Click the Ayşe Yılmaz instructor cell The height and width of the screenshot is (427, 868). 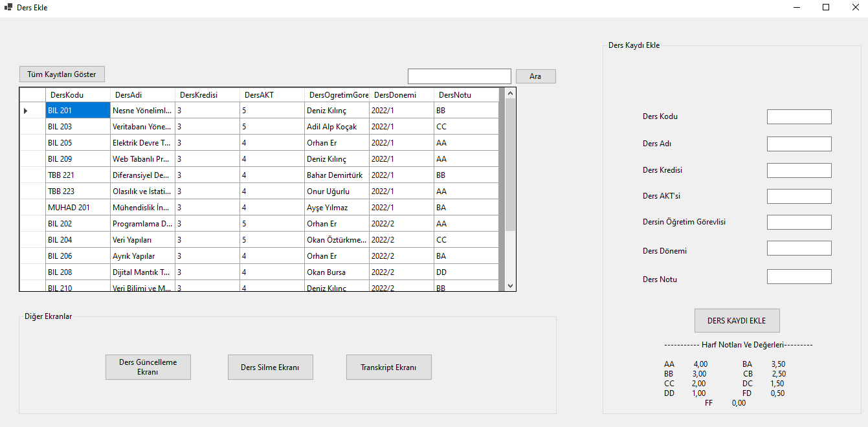click(337, 208)
